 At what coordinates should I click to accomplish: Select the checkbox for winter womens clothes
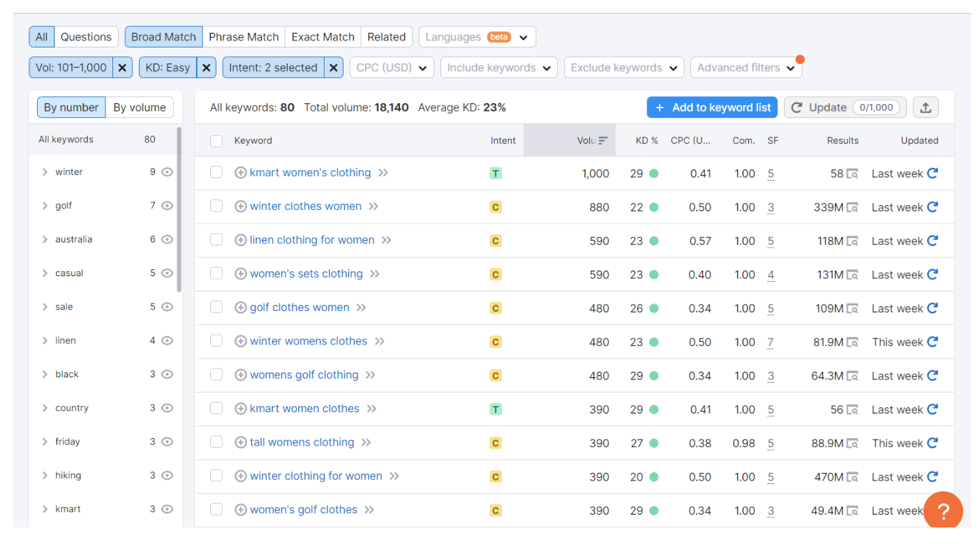pyautogui.click(x=216, y=341)
